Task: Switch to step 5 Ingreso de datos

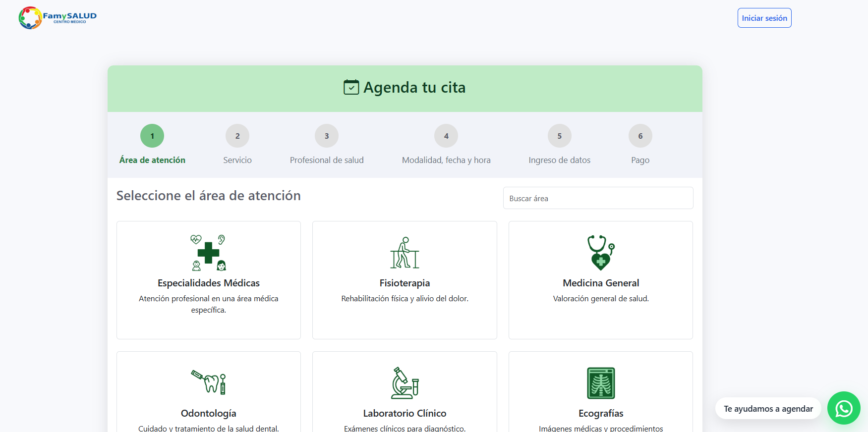Action: click(x=559, y=136)
